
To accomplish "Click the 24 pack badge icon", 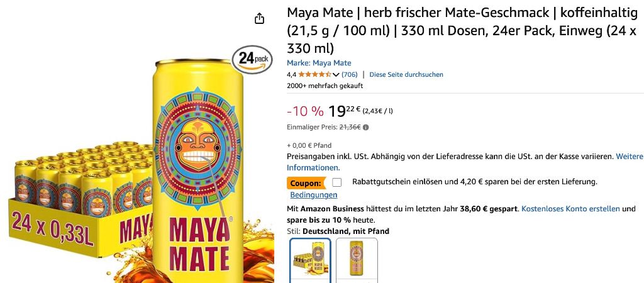I will 253,60.
